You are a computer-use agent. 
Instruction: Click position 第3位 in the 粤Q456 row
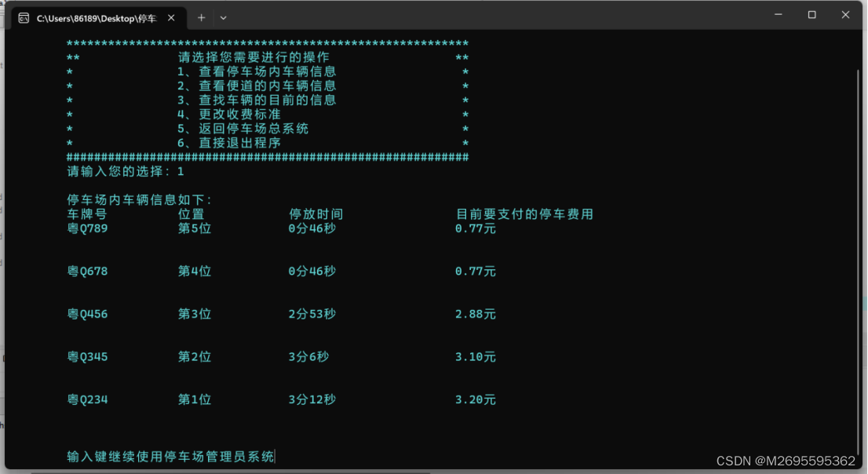coord(195,314)
